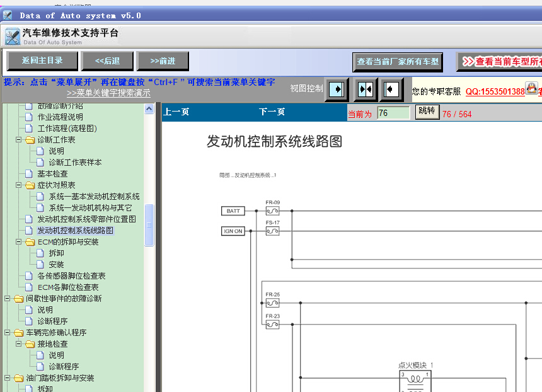Viewport: 542px width, 392px height.
Task: Open the 菜单关键字搜索演示 link
Action: point(108,93)
